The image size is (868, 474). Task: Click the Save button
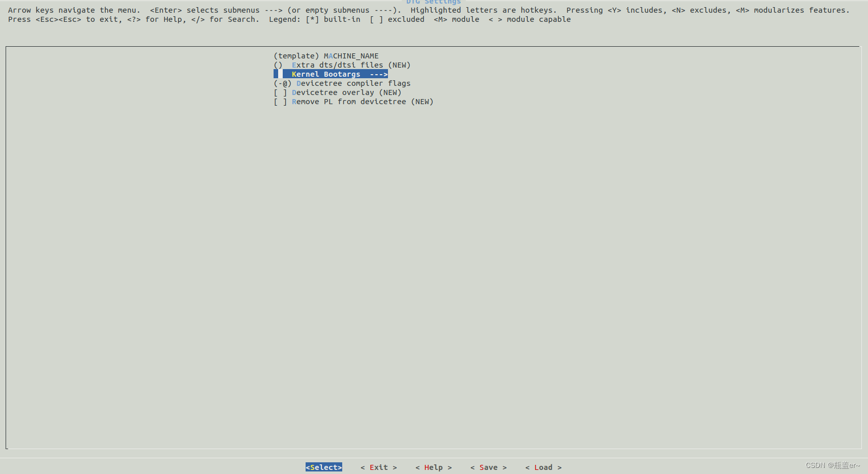coord(489,467)
